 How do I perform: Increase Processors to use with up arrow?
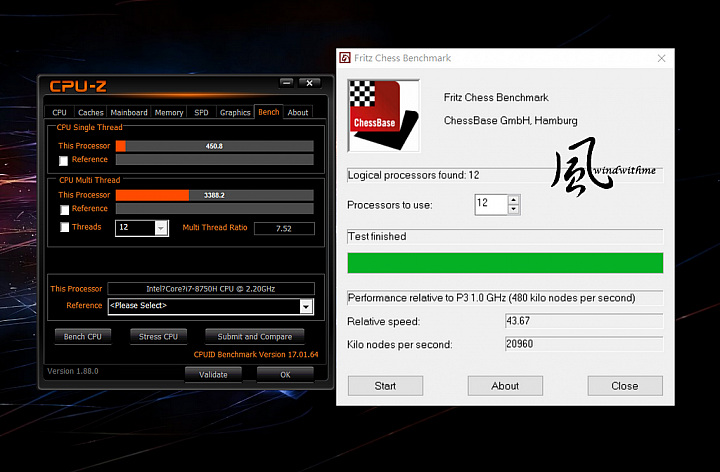514,199
